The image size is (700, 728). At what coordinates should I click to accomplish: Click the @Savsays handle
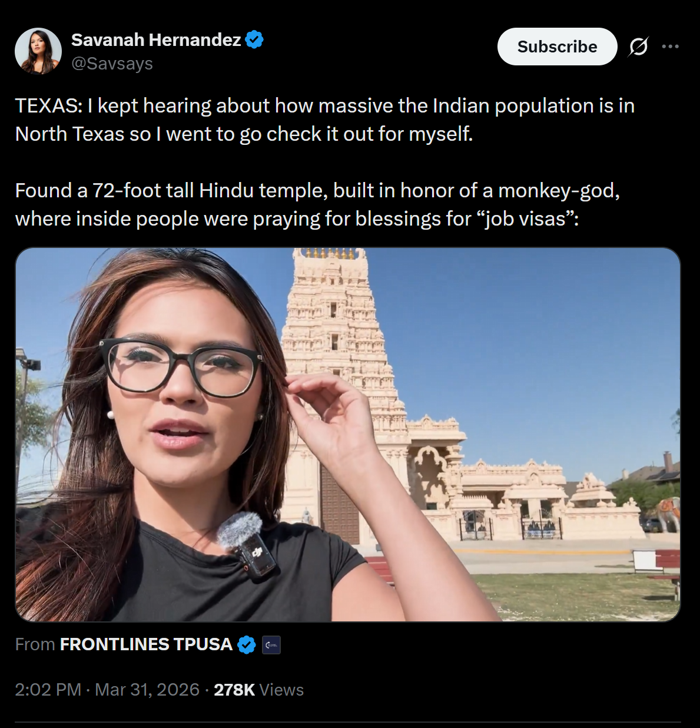coord(112,64)
